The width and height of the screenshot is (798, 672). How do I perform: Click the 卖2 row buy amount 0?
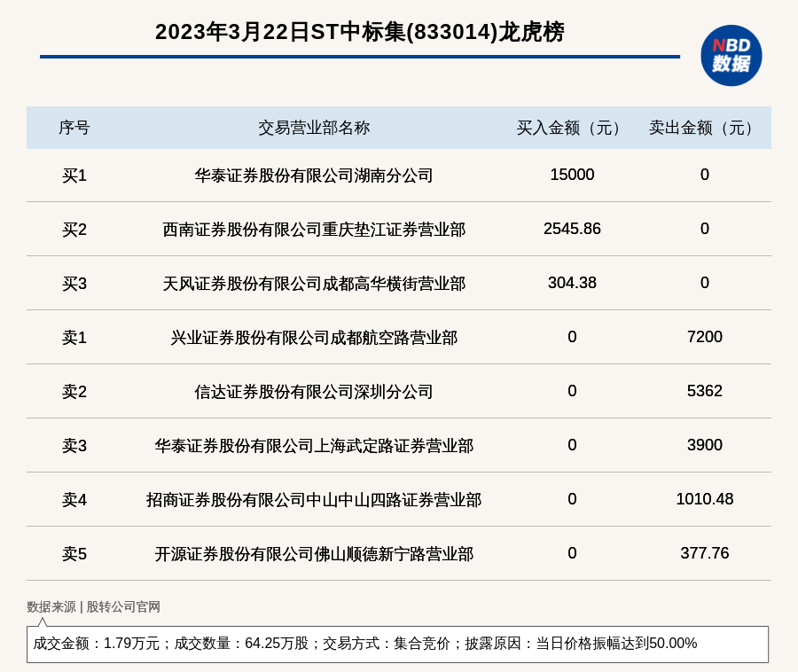point(572,391)
